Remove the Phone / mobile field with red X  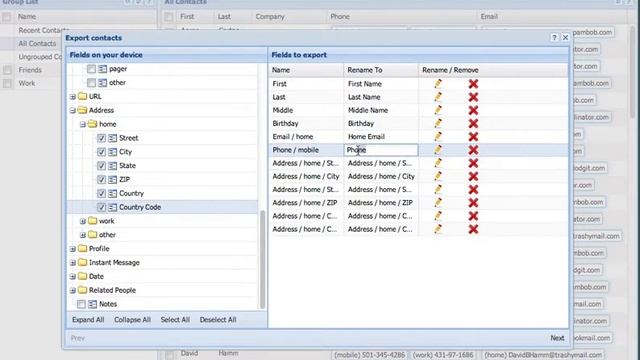473,150
